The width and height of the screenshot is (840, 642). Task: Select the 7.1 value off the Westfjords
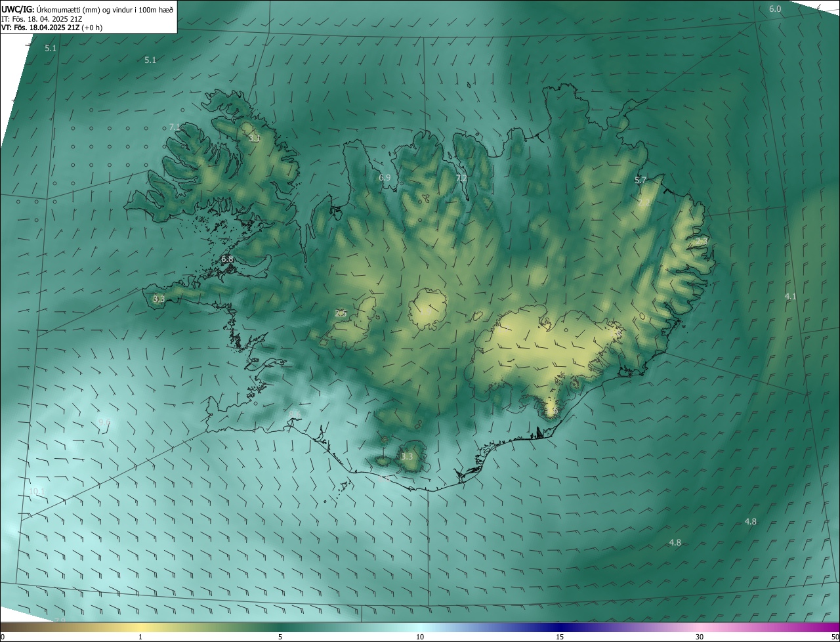pos(175,127)
